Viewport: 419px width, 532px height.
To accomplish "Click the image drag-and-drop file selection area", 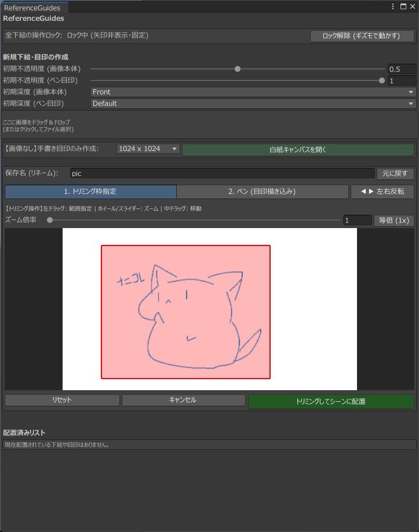I will (209, 124).
